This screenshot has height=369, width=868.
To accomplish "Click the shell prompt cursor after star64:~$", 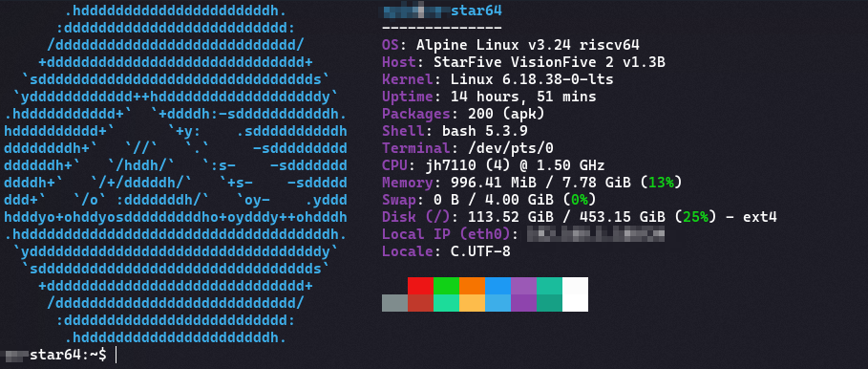I will pos(116,356).
